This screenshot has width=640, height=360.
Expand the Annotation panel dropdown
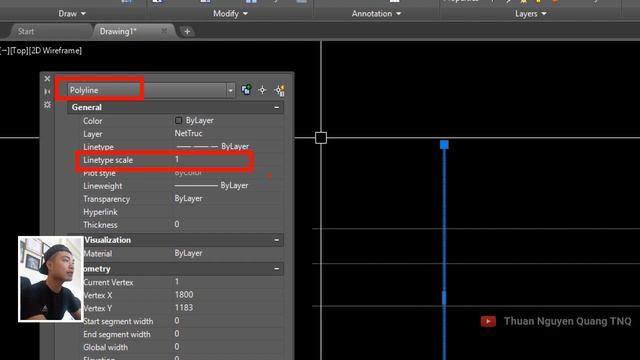(x=376, y=14)
